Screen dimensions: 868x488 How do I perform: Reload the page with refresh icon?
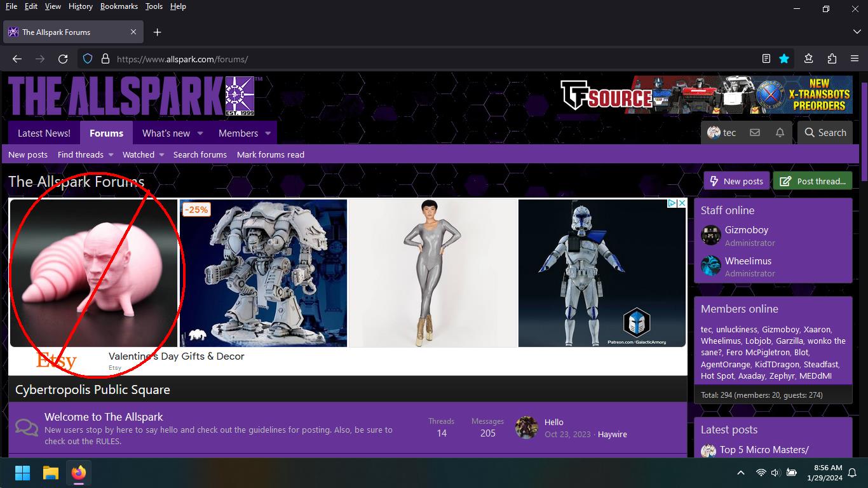[x=63, y=59]
